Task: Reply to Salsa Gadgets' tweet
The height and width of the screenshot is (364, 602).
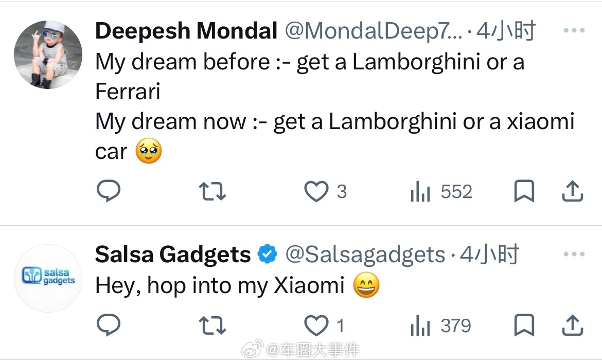Action: tap(109, 325)
